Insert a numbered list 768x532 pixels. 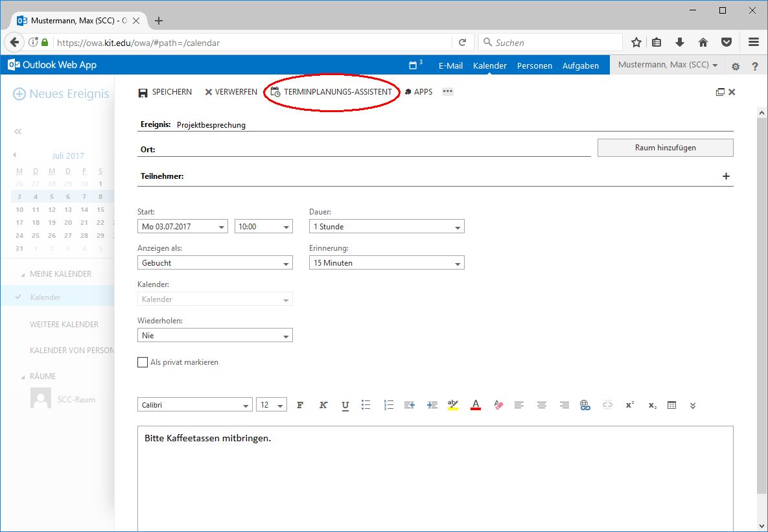(389, 405)
